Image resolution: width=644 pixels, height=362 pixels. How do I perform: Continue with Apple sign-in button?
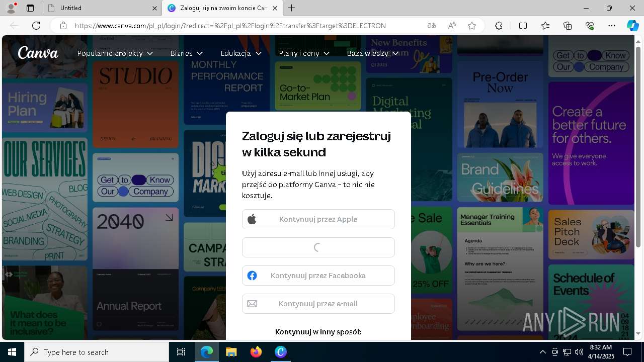click(318, 219)
